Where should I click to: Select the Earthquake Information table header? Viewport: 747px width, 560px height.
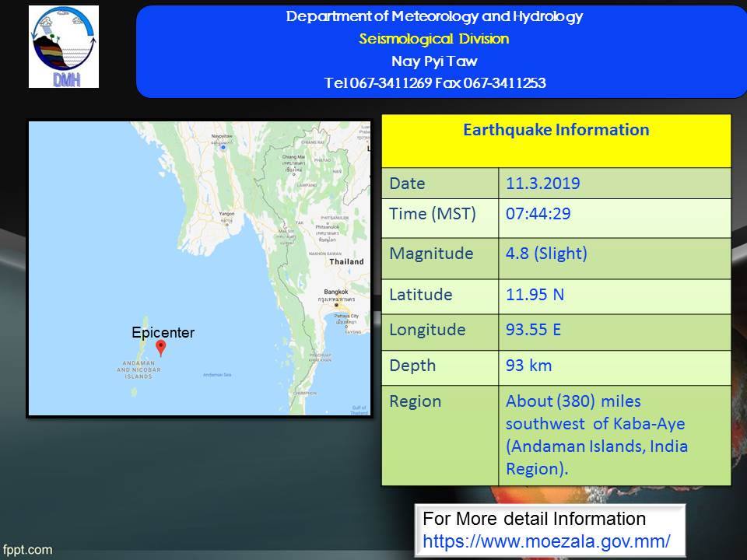[556, 130]
